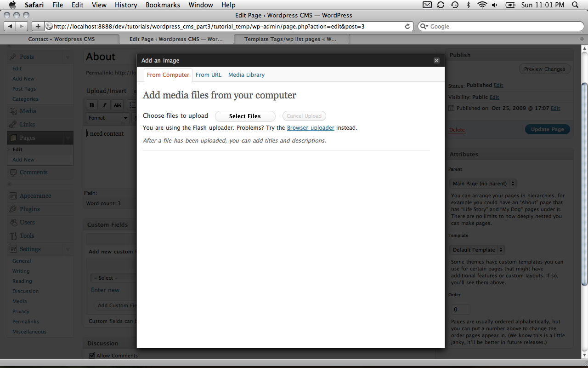
Task: Switch to the Media Library tab
Action: [x=246, y=75]
